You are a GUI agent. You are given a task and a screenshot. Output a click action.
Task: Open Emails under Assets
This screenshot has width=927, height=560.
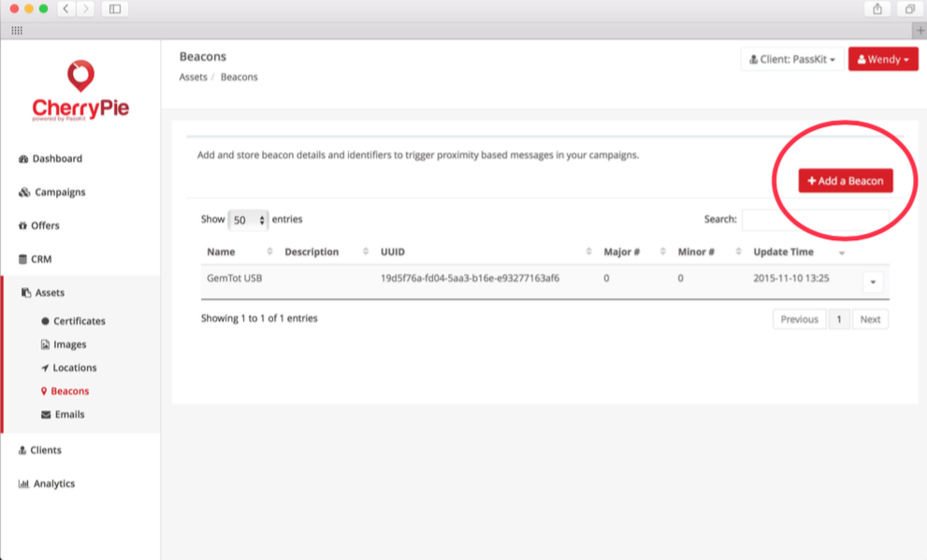pos(69,414)
